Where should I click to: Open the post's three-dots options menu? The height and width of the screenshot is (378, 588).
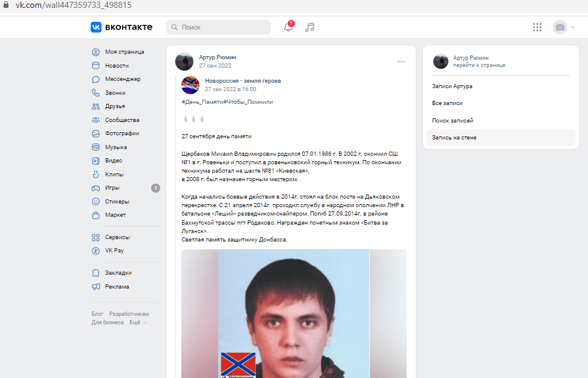401,62
